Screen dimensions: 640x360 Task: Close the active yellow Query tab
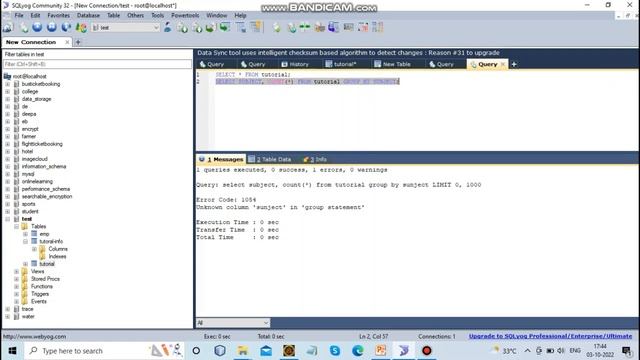pyautogui.click(x=503, y=64)
